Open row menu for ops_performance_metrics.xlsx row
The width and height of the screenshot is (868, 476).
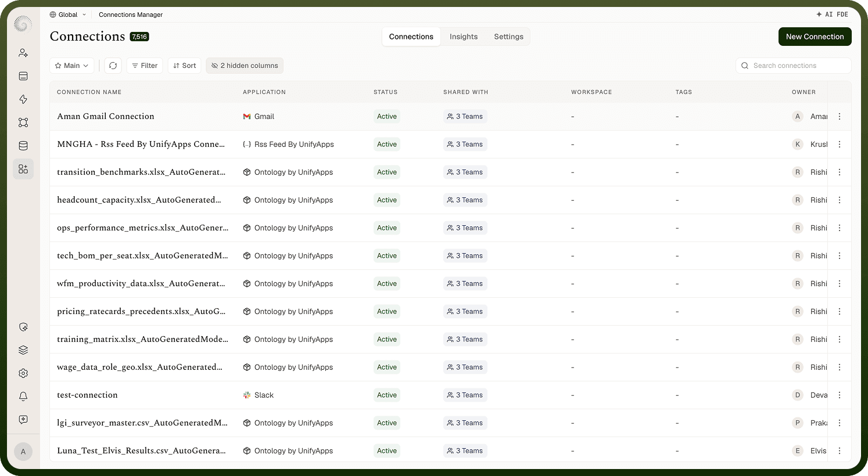point(840,228)
